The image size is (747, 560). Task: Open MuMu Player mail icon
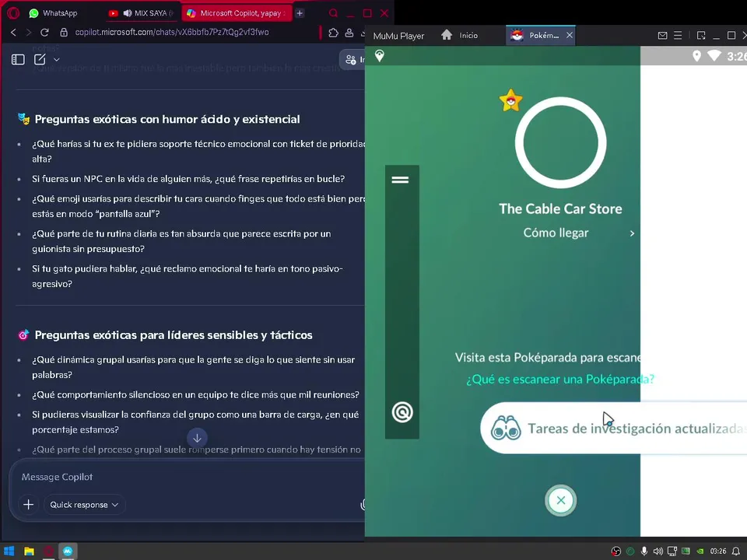tap(662, 35)
